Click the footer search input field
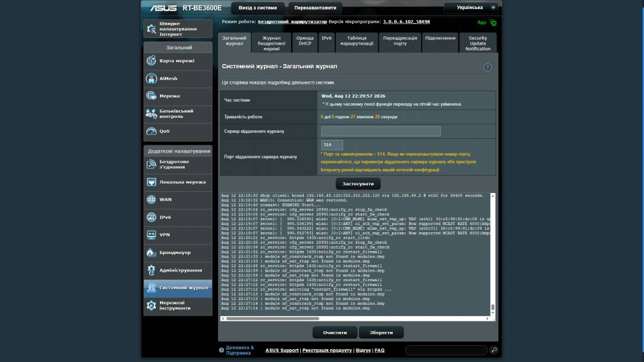Viewport: 644px width, 362px height. pyautogui.click(x=446, y=350)
